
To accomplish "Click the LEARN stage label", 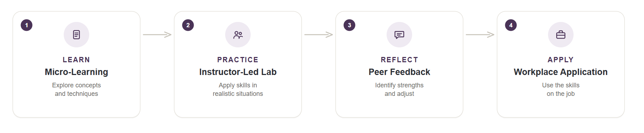I will [76, 60].
